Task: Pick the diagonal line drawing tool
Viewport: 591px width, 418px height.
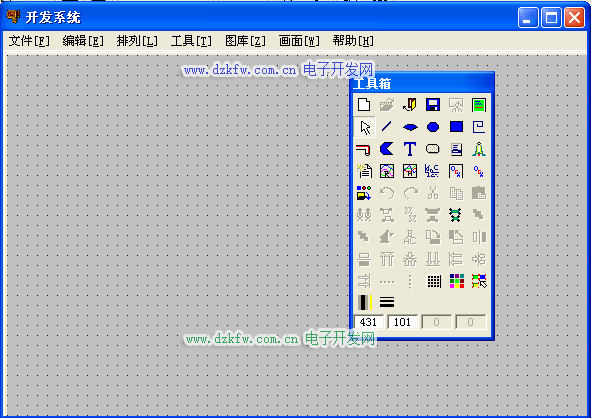Action: (x=387, y=127)
